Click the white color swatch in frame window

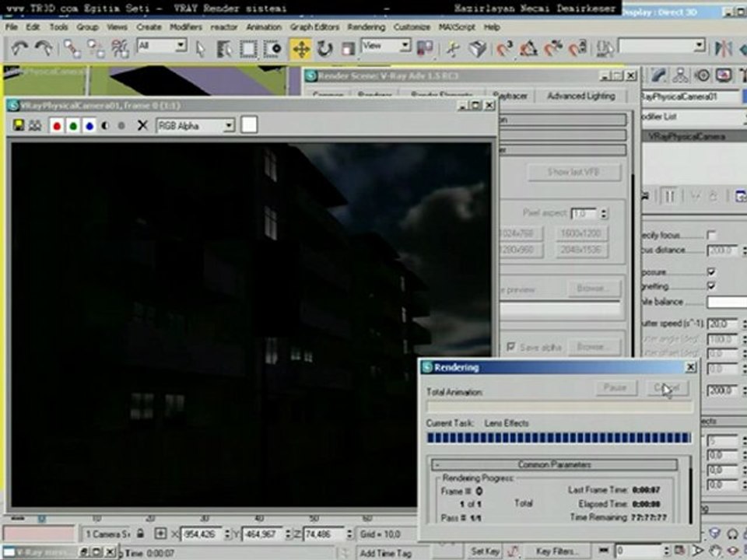click(249, 124)
